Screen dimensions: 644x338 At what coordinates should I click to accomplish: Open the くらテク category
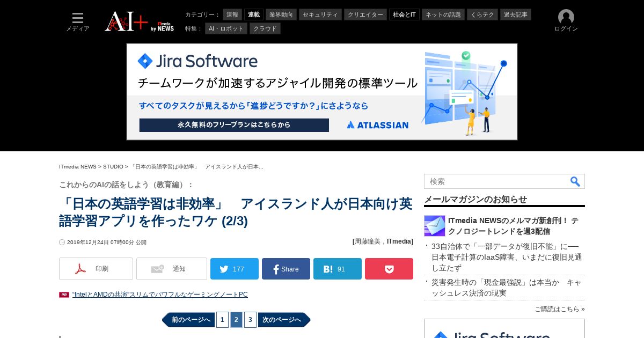click(482, 14)
